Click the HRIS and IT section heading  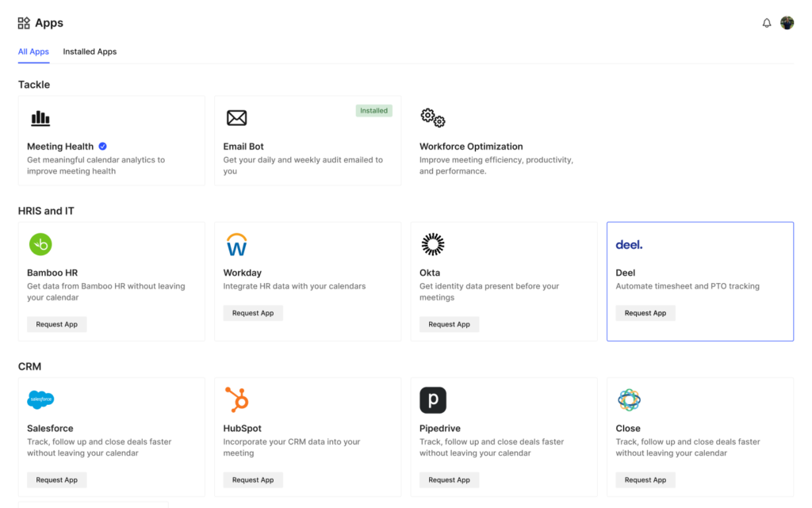pos(46,211)
